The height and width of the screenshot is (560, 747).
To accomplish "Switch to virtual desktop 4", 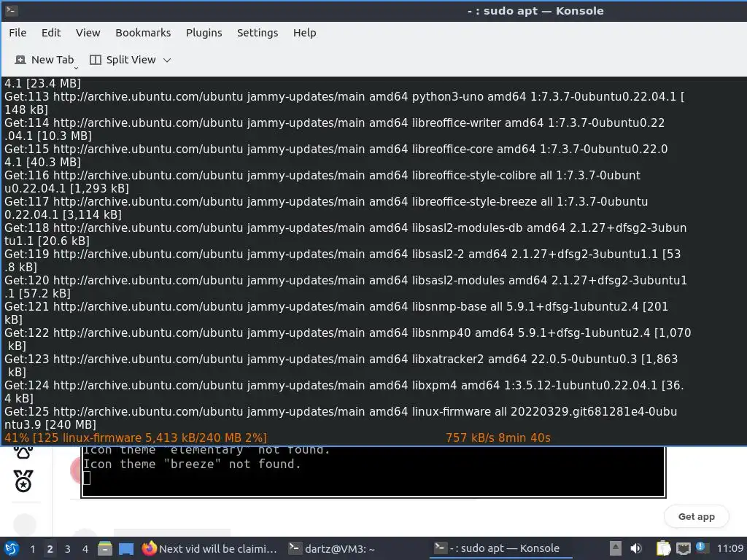I will (85, 549).
